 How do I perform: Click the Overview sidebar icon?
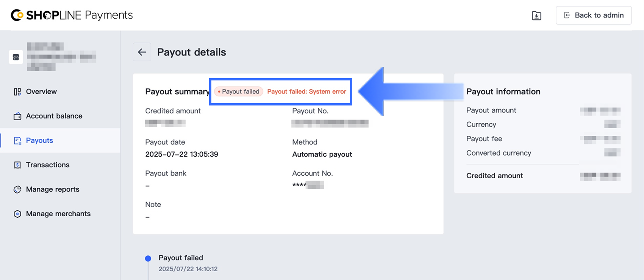(17, 92)
